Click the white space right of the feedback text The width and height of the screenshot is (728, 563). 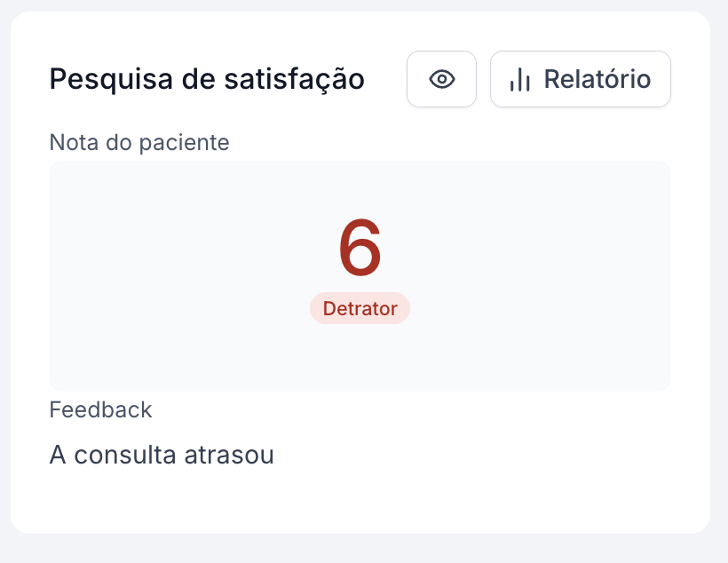tap(488, 456)
